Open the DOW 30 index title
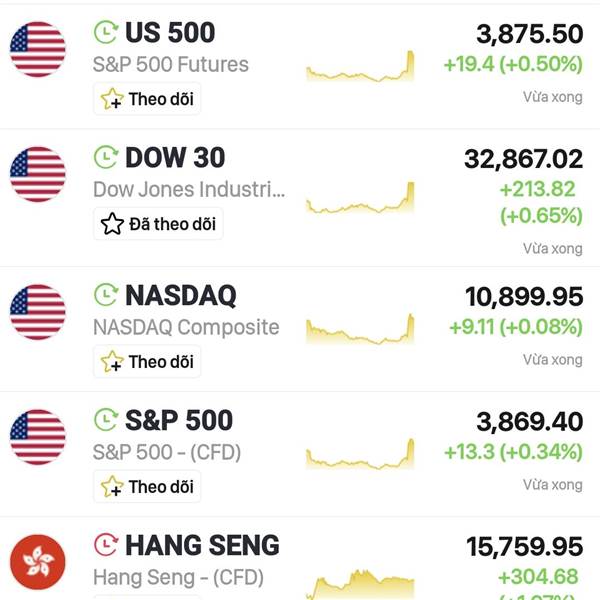 (175, 157)
